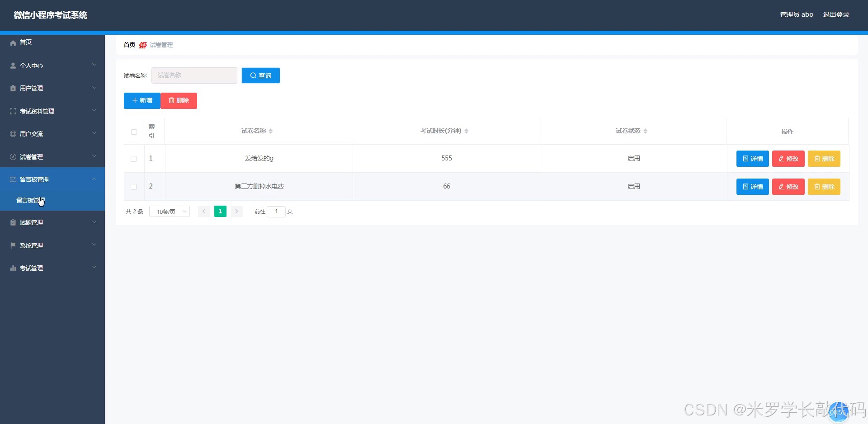This screenshot has width=868, height=424.
Task: Check the row 1 发给发的g checkbox
Action: (x=134, y=159)
